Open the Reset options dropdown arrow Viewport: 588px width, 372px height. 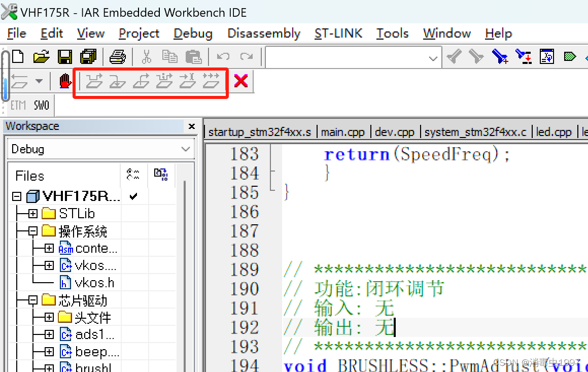(39, 81)
